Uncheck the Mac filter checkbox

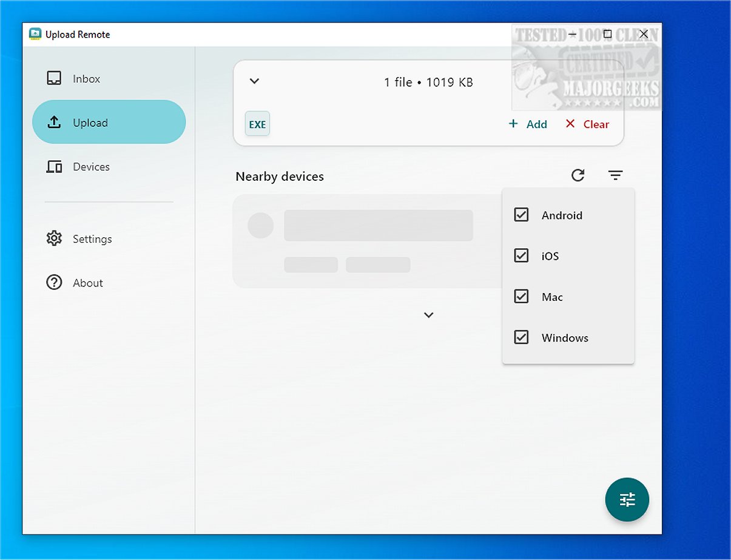[521, 297]
